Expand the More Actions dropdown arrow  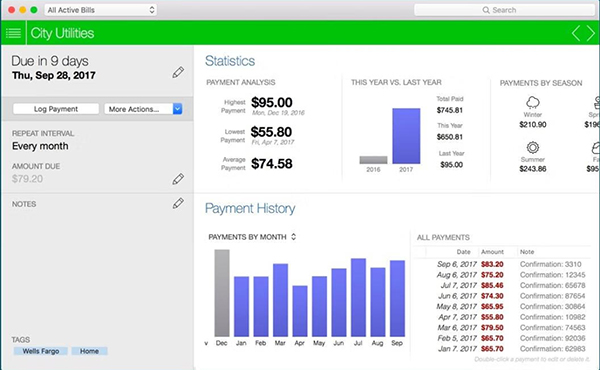point(178,109)
